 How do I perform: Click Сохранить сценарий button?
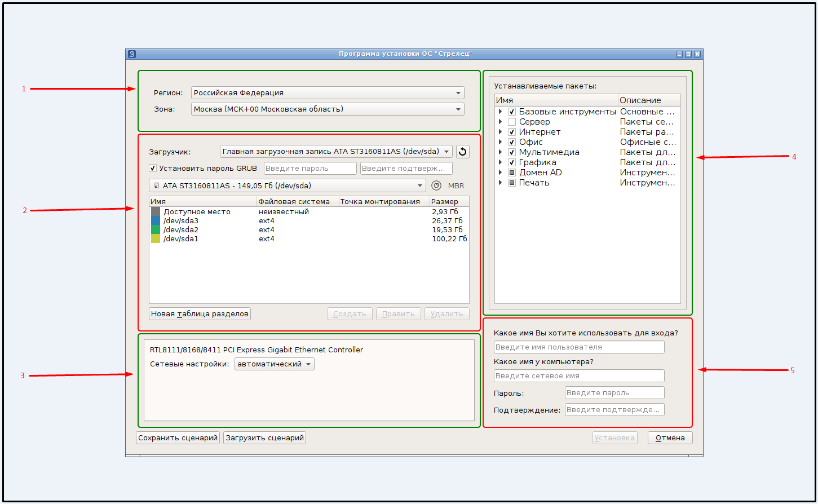click(x=178, y=437)
